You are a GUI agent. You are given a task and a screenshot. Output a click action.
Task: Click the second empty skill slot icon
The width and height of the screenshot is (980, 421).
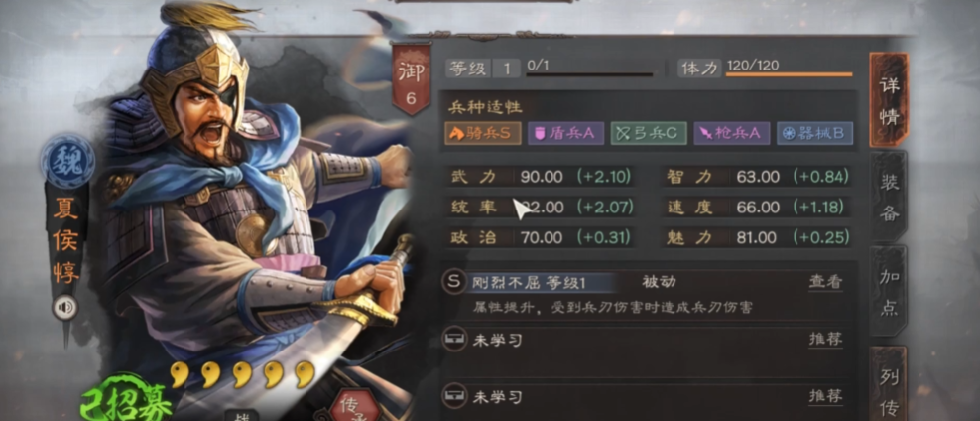point(453,396)
